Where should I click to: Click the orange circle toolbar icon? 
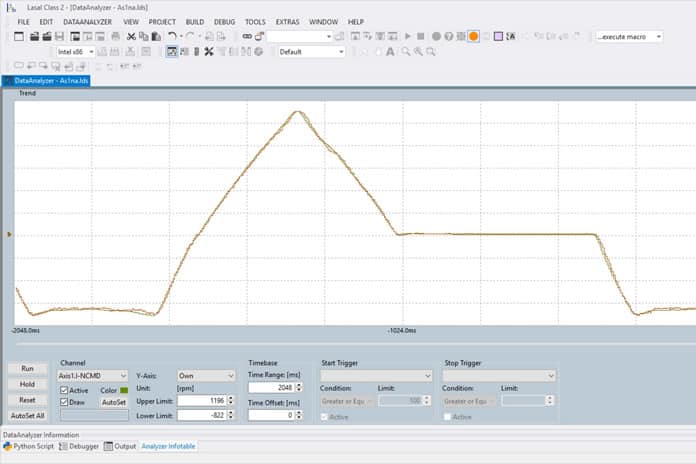tap(474, 36)
